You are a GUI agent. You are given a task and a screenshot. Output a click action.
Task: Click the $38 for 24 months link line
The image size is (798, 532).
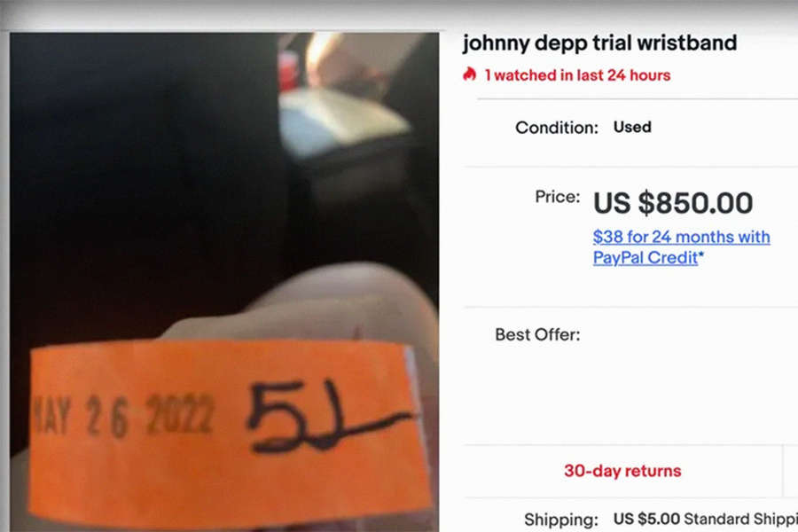point(682,237)
